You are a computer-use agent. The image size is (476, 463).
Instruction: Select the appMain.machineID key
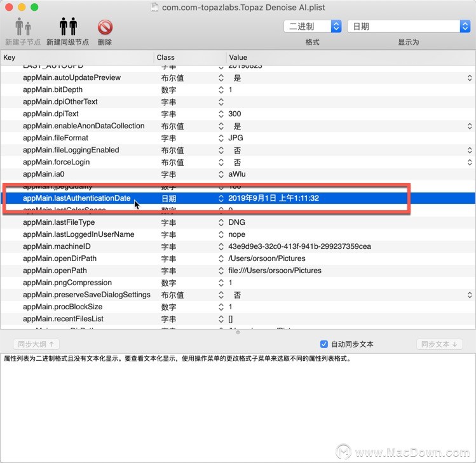pos(57,246)
